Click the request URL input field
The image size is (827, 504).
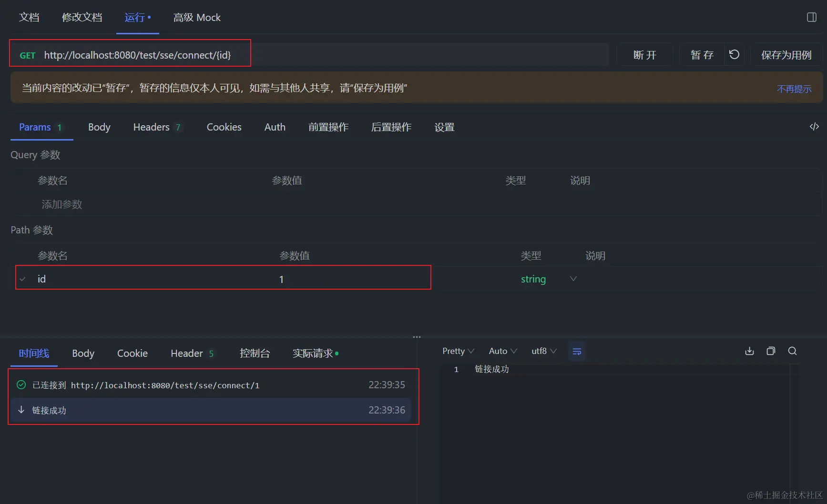[x=324, y=55]
